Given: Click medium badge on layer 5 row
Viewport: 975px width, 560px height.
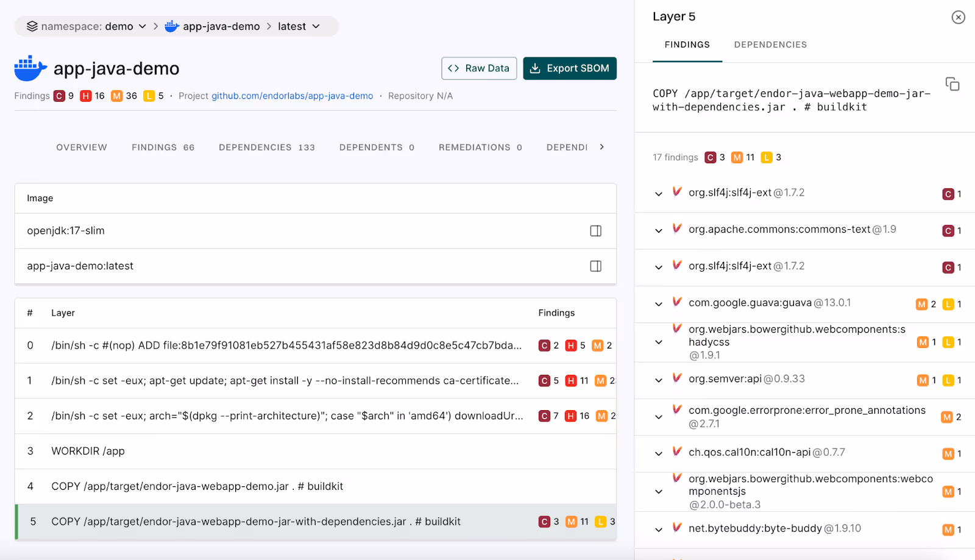Looking at the screenshot, I should point(572,522).
